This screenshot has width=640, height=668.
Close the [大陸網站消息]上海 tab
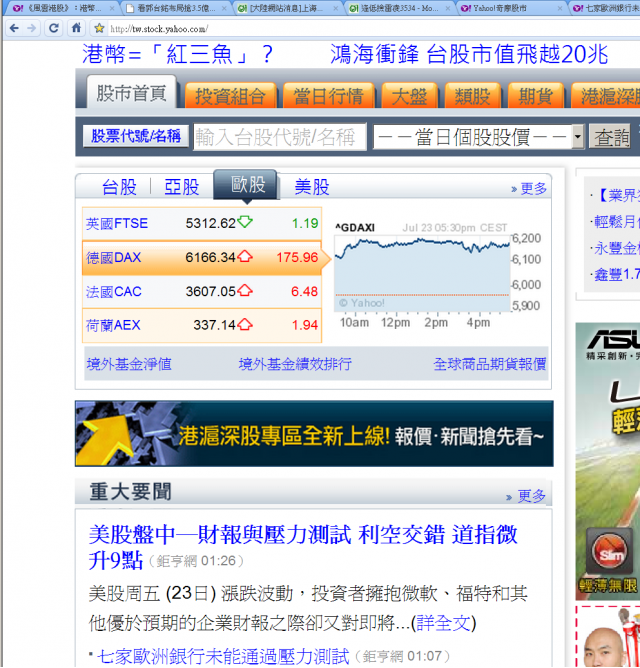point(336,8)
